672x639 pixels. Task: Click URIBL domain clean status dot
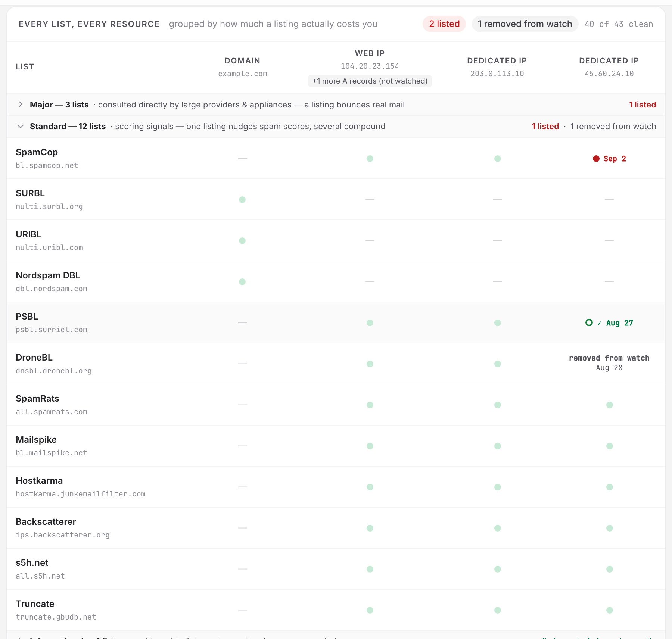[242, 241]
